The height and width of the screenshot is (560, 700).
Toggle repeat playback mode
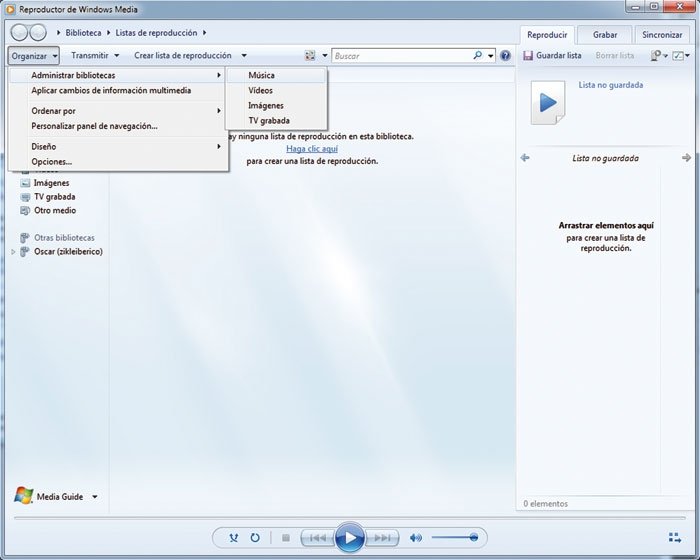(x=255, y=538)
